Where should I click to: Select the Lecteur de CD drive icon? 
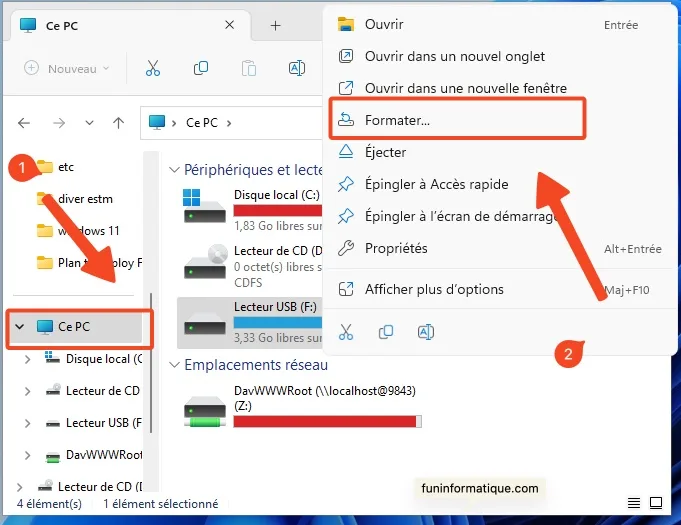(x=205, y=261)
